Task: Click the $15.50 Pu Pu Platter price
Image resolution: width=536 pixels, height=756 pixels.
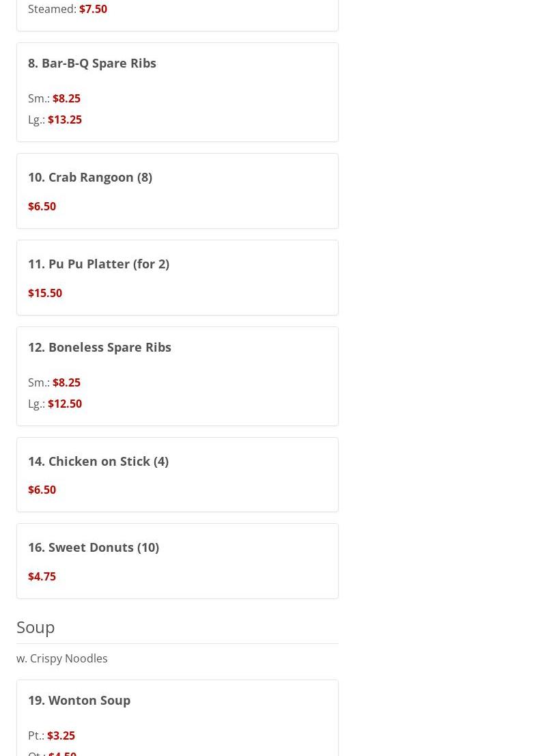Action: click(45, 293)
